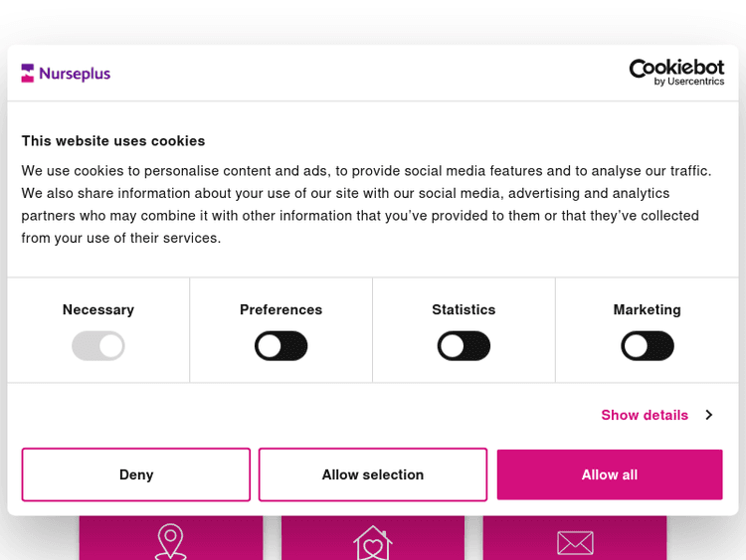Click the Statistics category label
This screenshot has width=746, height=560.
tap(464, 309)
